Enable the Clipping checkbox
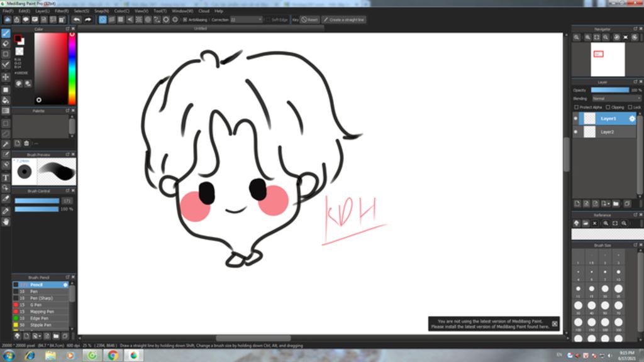The width and height of the screenshot is (644, 362). (x=608, y=107)
